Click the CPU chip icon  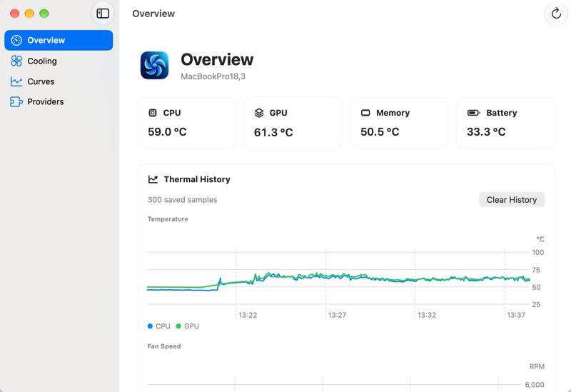(x=153, y=113)
